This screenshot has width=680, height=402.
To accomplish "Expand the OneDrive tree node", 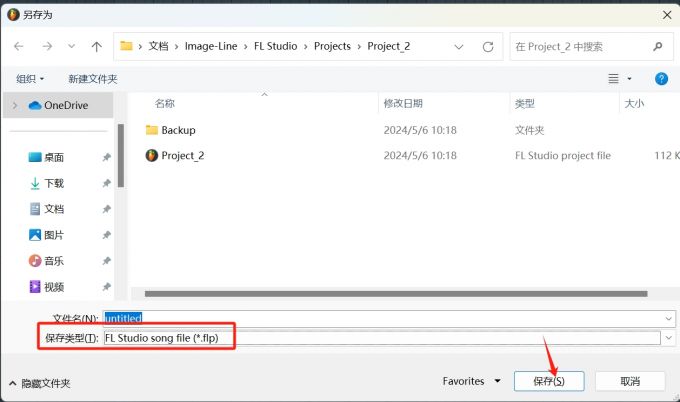I will coord(15,105).
